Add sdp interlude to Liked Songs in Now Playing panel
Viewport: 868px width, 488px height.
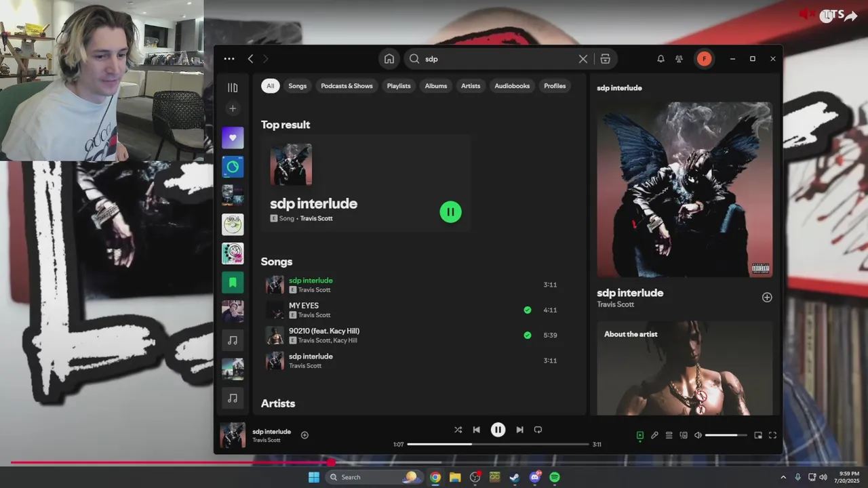[x=767, y=297]
